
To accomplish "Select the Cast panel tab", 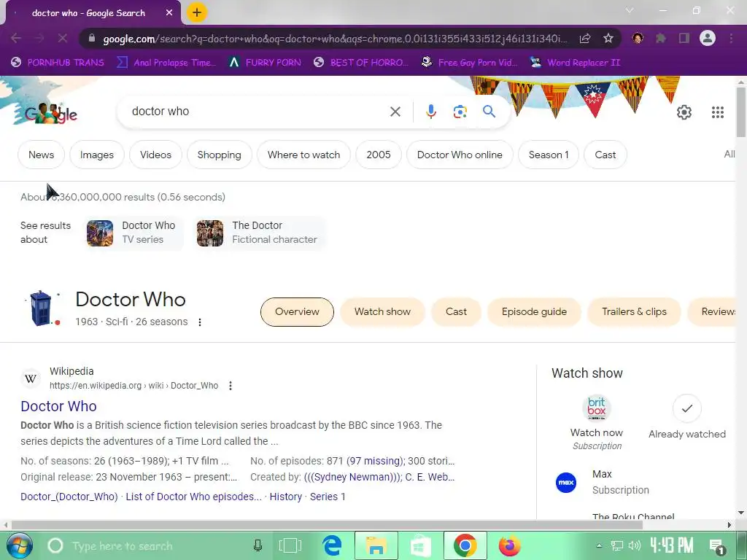I will [456, 312].
